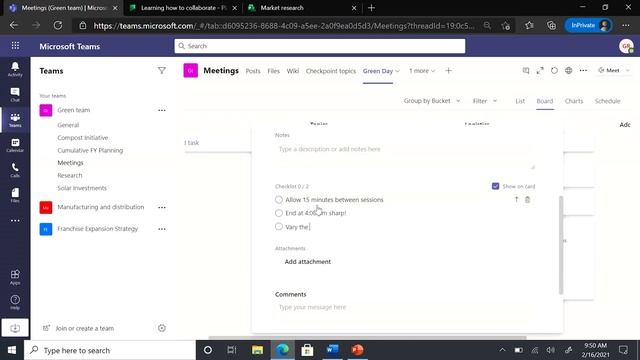Open more apps ellipsis in sidebar

click(15, 220)
